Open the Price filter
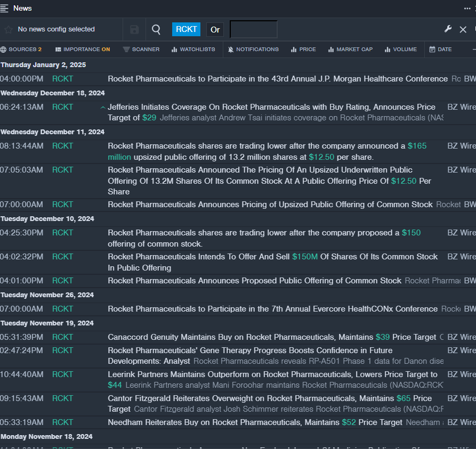This screenshot has height=449, width=476. click(x=303, y=50)
